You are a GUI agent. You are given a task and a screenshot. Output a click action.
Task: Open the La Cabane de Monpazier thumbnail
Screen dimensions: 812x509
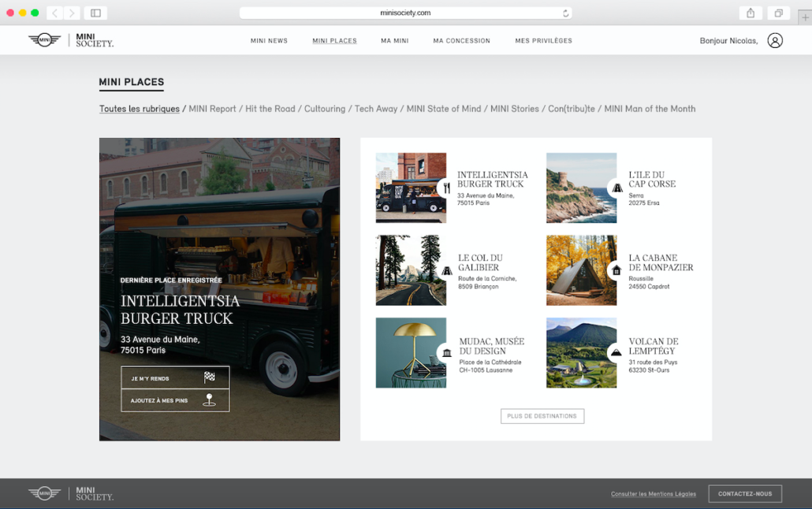(581, 270)
